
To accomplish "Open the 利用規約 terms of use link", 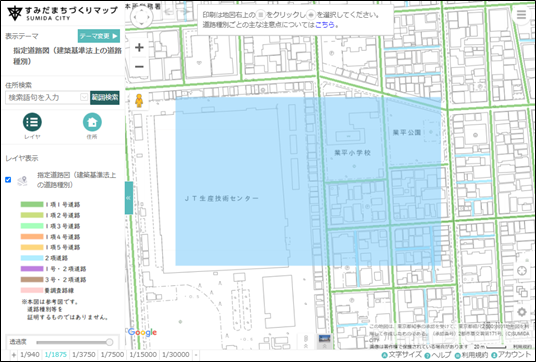I will tap(471, 355).
